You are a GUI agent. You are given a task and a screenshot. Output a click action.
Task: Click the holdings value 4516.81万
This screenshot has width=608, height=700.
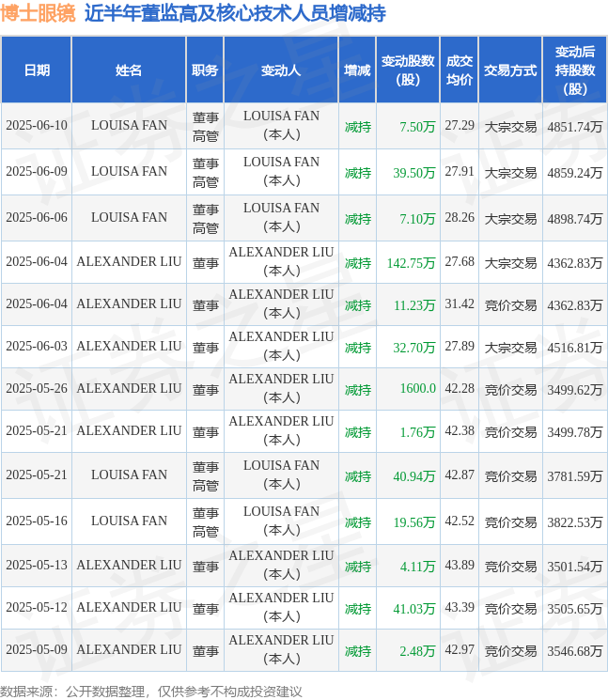click(x=575, y=348)
